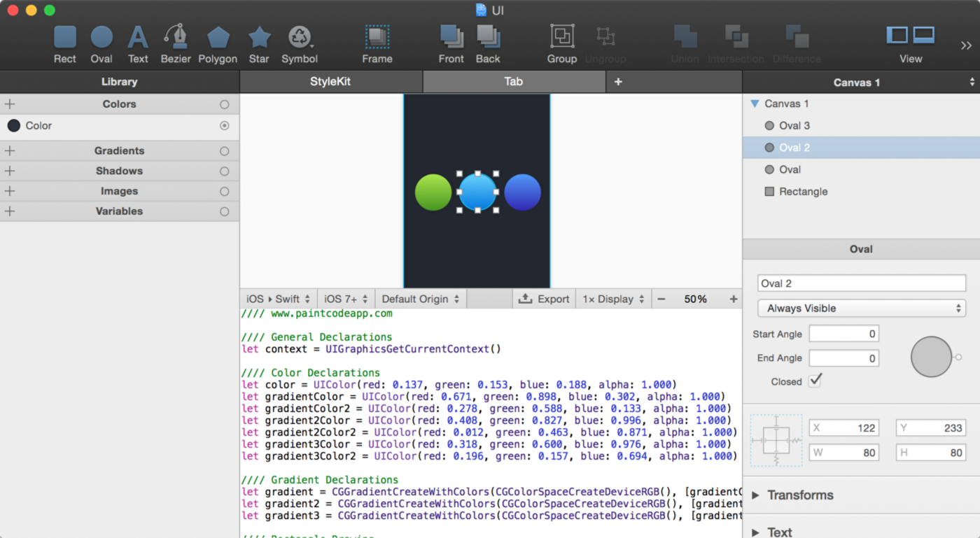Click the Ungroup toolbar icon

(x=605, y=36)
